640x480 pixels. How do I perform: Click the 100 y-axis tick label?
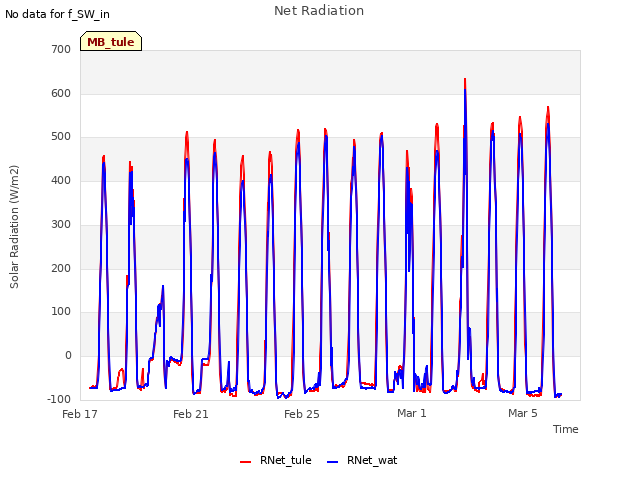[61, 311]
